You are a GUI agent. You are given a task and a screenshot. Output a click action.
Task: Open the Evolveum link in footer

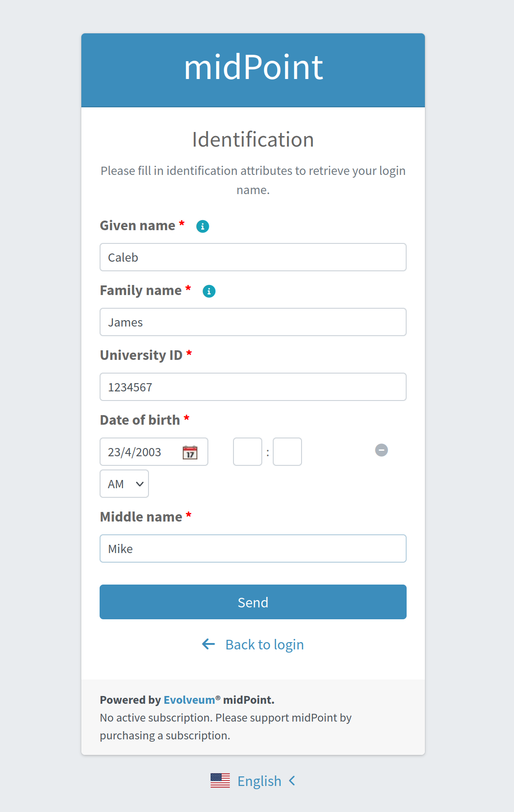click(x=189, y=700)
